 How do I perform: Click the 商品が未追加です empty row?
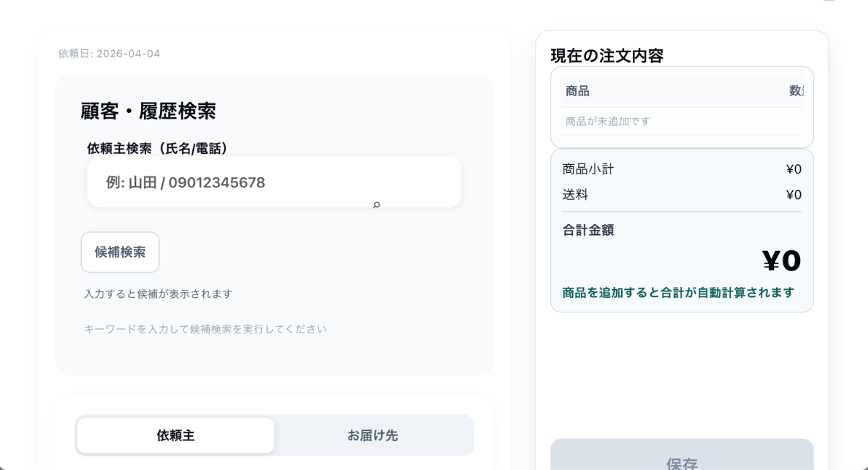click(x=608, y=121)
